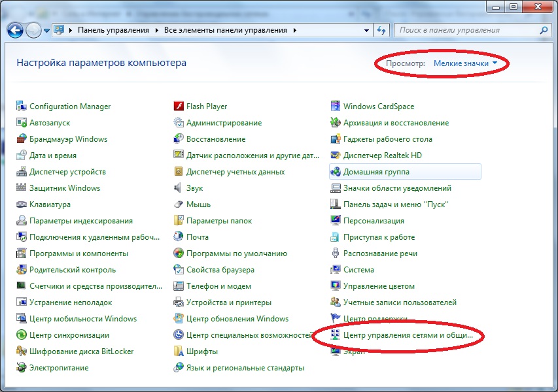Click the Шифрование диска BitLocker icon
Image resolution: width=558 pixels, height=392 pixels.
(x=22, y=351)
